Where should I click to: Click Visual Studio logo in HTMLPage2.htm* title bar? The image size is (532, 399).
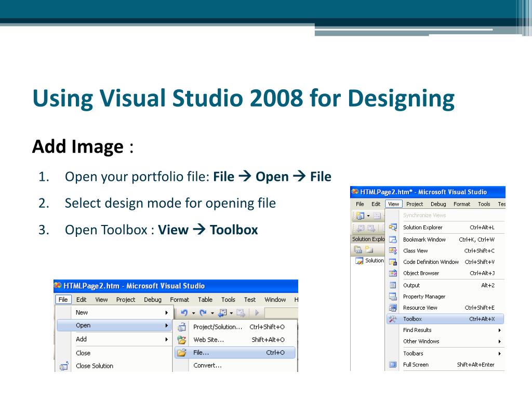[355, 192]
